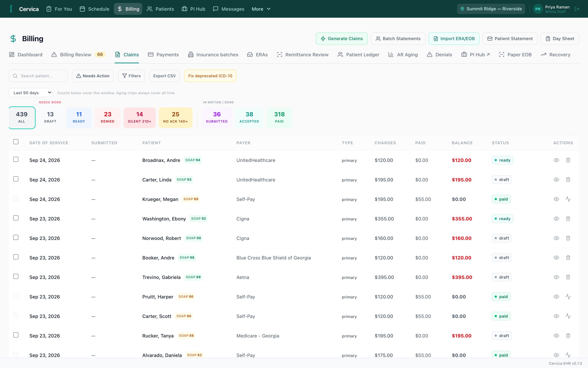View the Trevino, Gabriela claim
Viewport: 588px width, 368px height.
[x=556, y=277]
